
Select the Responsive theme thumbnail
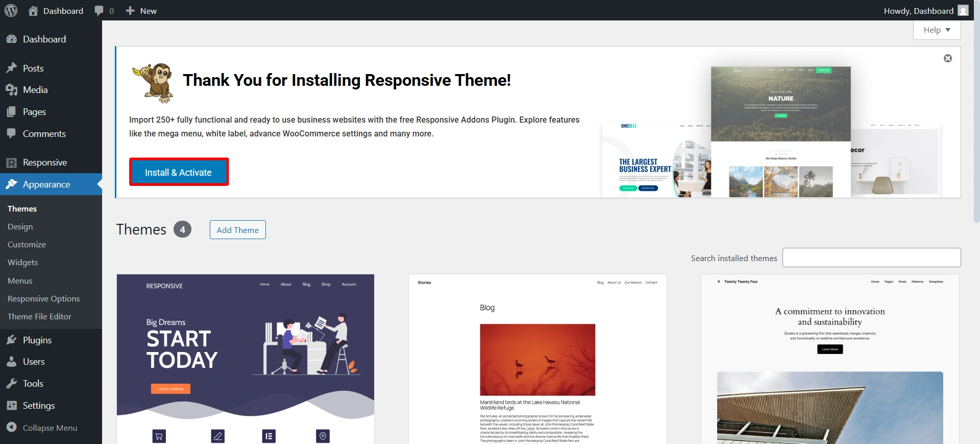click(x=246, y=359)
